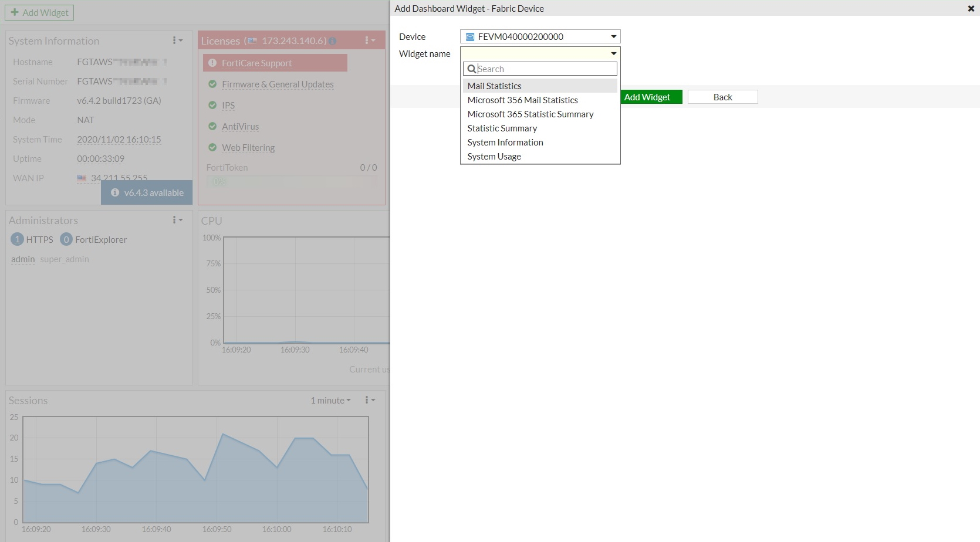The height and width of the screenshot is (542, 980).
Task: Expand the Device dropdown
Action: 613,36
